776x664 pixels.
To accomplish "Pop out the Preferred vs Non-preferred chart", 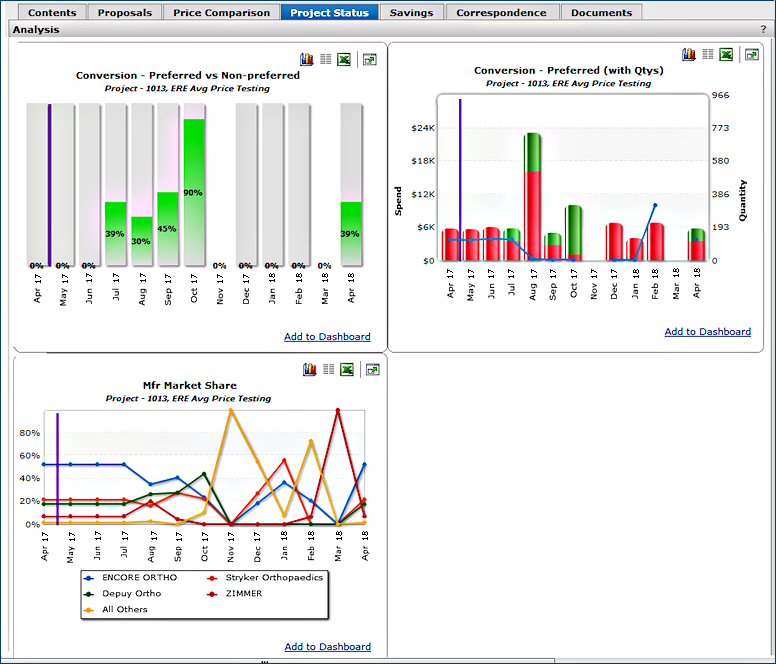I will pyautogui.click(x=370, y=60).
